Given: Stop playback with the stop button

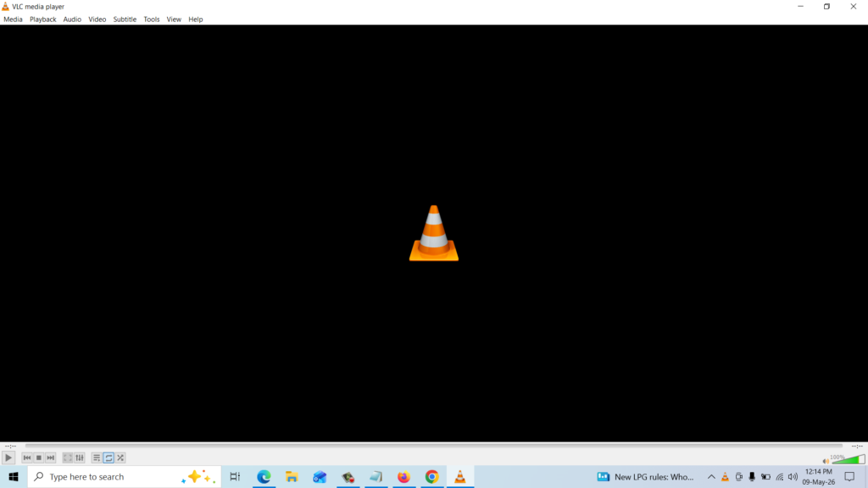Looking at the screenshot, I should point(39,457).
